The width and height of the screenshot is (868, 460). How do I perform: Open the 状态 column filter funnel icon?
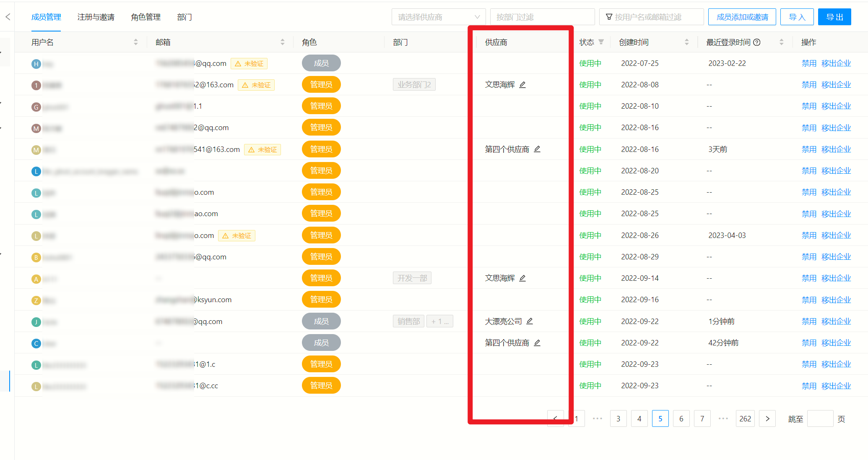601,42
